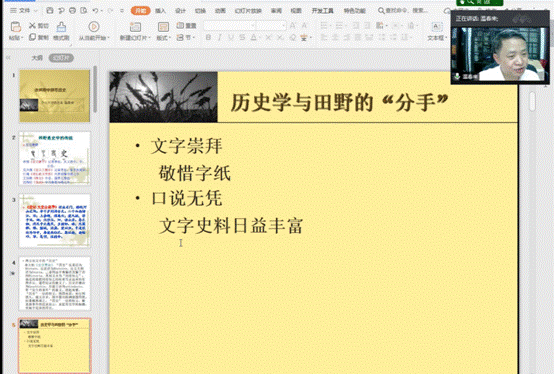Screen dimensions: 554x374
Task: Expand the 文件 menu dropdown arrow
Action: click(35, 11)
